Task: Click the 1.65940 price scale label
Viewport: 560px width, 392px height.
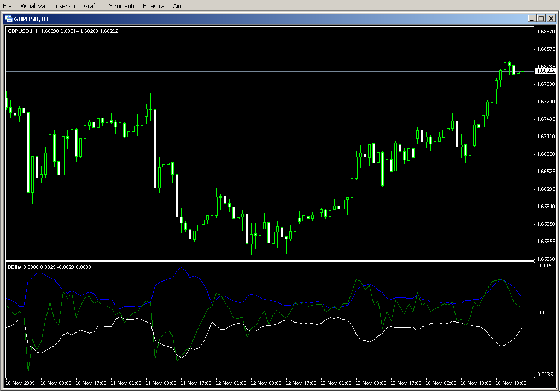Action: point(546,206)
